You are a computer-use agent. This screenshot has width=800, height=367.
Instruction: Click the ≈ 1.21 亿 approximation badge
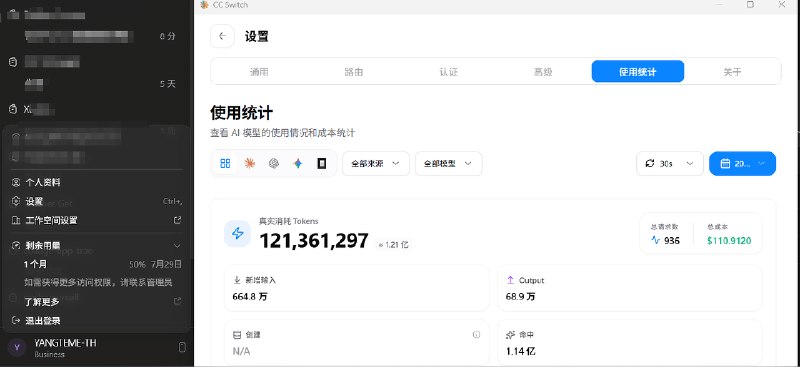(x=393, y=244)
